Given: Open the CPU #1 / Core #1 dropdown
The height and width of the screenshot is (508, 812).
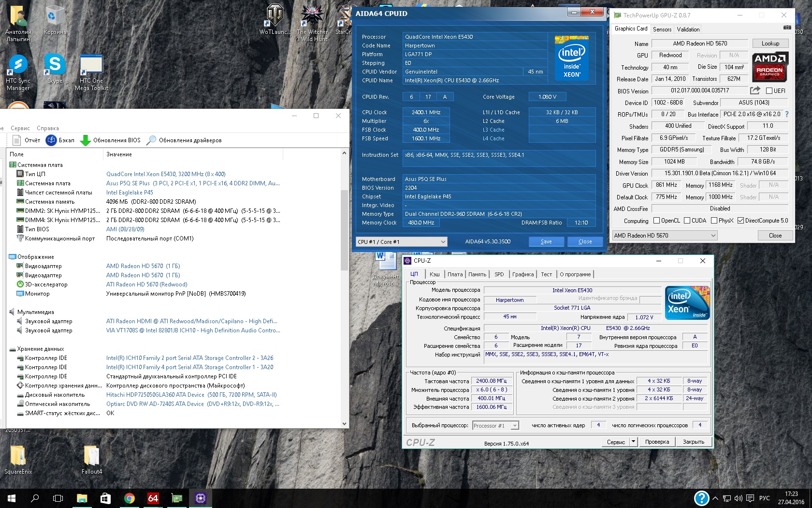Looking at the screenshot, I should (x=401, y=241).
